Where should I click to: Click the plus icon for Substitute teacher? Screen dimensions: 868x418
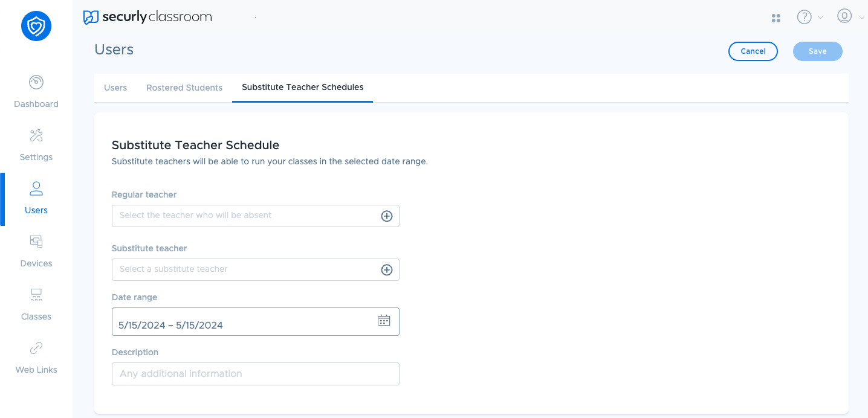pos(387,270)
